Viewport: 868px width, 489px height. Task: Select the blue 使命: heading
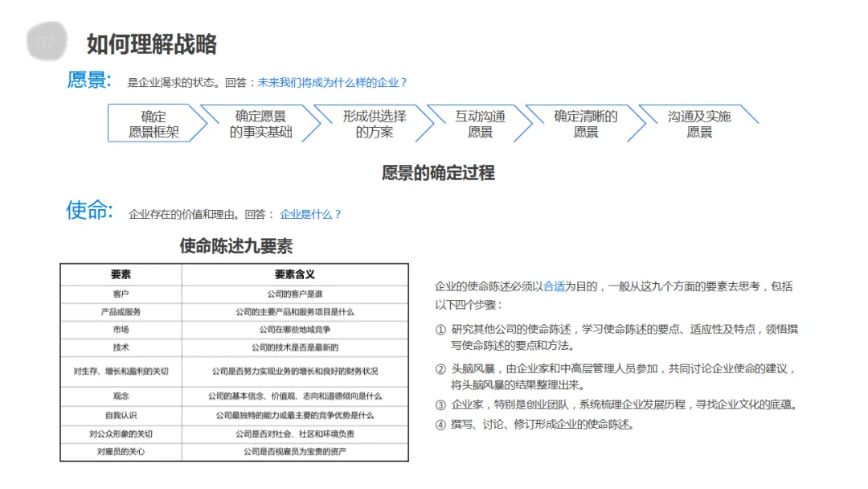pos(90,211)
